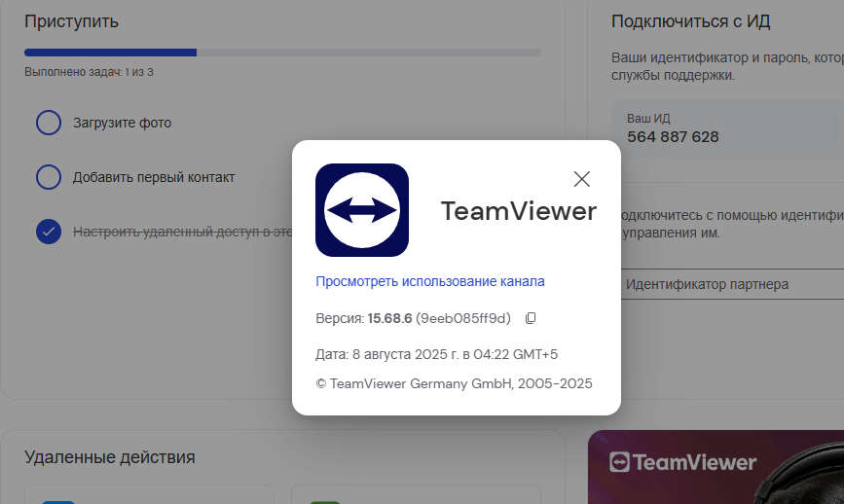Click the TeamViewer logo on the banner
The width and height of the screenshot is (844, 504).
click(x=682, y=462)
